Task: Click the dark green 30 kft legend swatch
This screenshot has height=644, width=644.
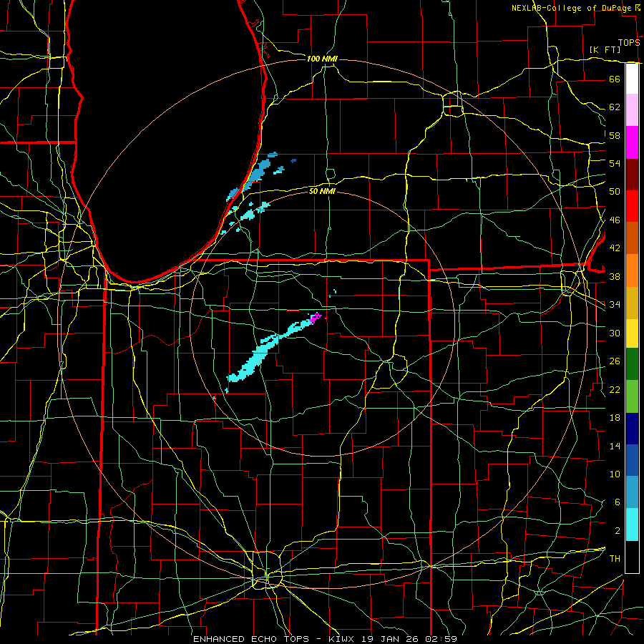Action: [632, 364]
